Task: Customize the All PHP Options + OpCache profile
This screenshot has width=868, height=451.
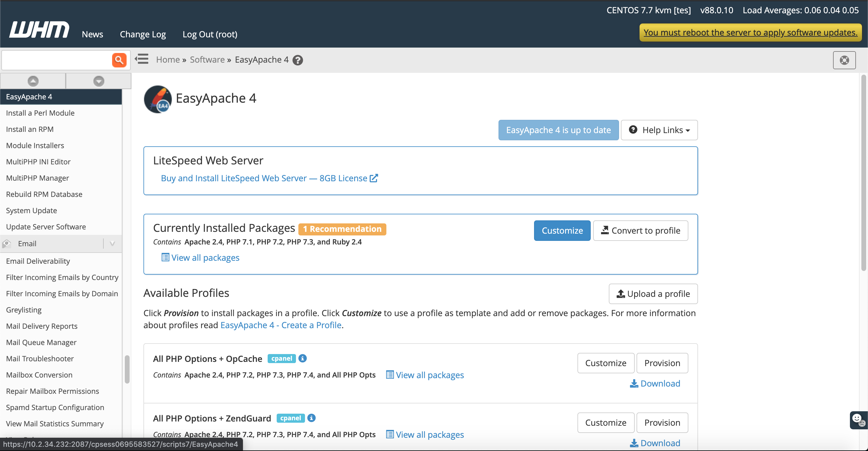Action: click(606, 363)
